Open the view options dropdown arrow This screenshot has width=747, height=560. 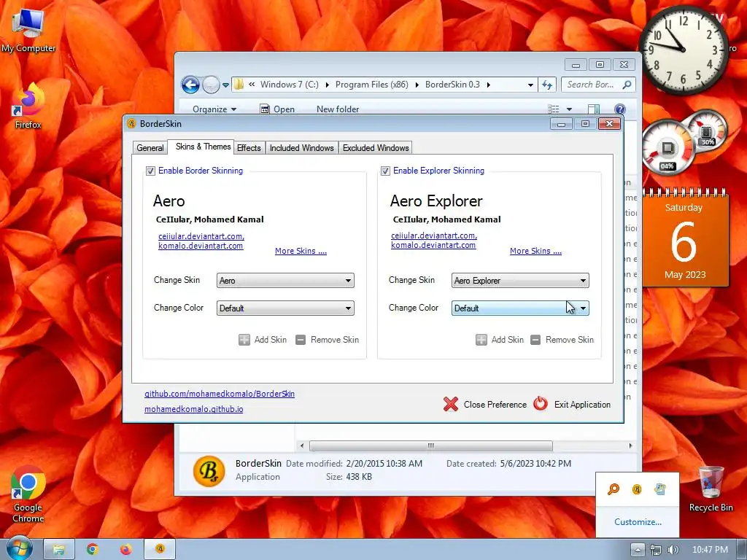click(x=569, y=109)
